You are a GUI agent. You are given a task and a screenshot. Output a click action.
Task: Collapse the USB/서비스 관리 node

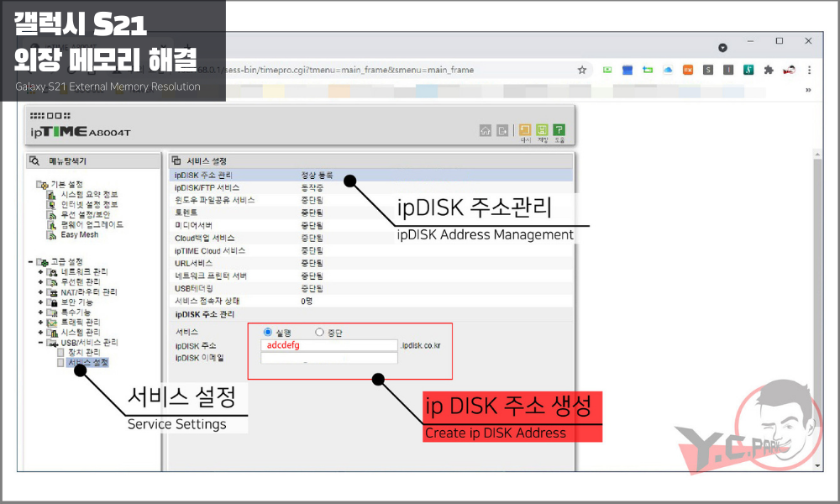click(40, 342)
